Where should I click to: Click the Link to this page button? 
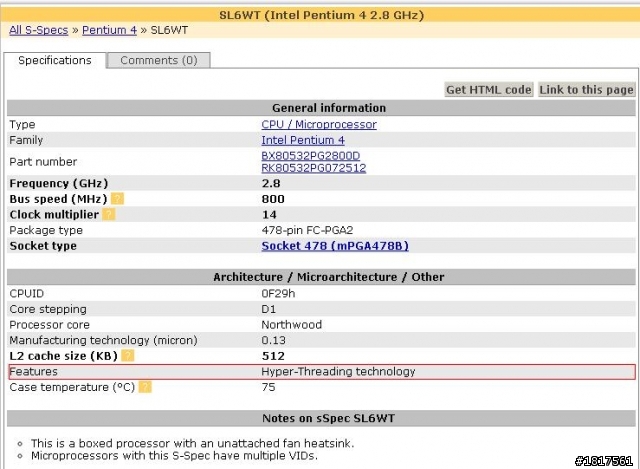tap(586, 89)
